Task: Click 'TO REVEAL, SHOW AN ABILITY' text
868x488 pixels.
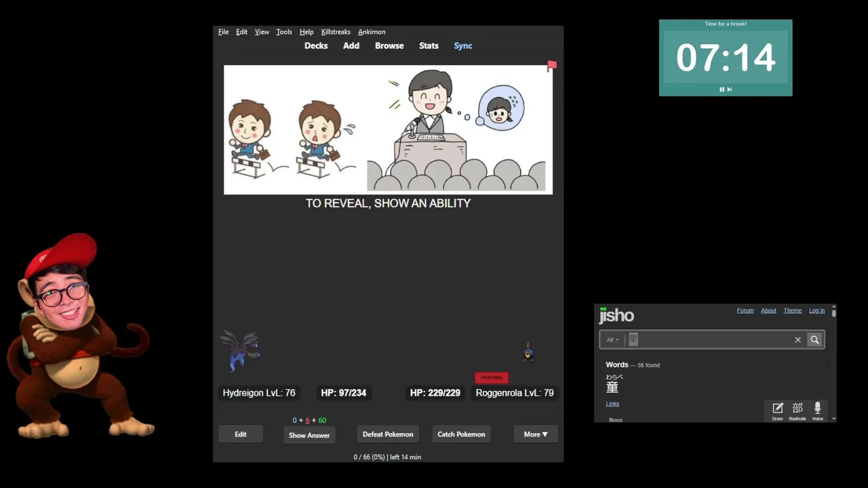Action: tap(388, 203)
